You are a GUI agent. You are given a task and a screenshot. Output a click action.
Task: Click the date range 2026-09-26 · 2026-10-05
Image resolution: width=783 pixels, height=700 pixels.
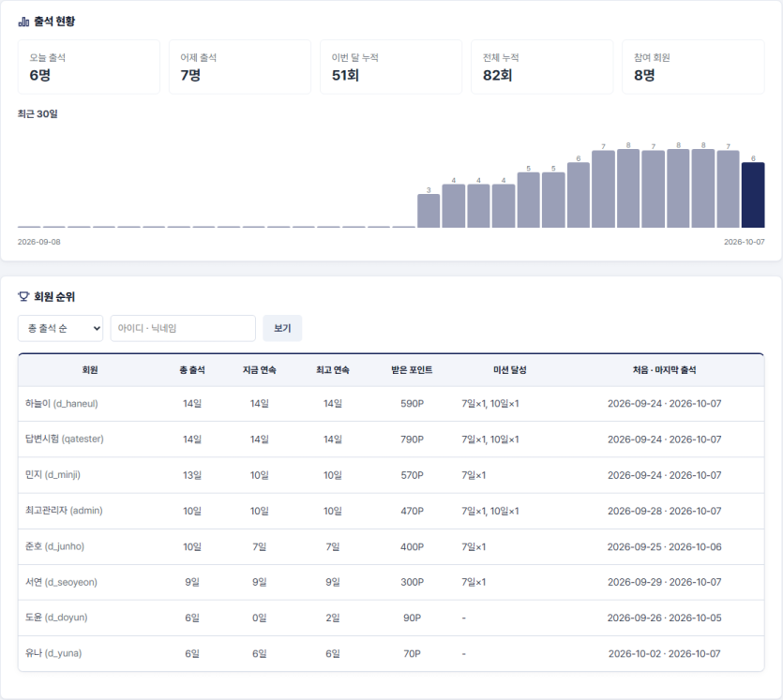(x=664, y=618)
